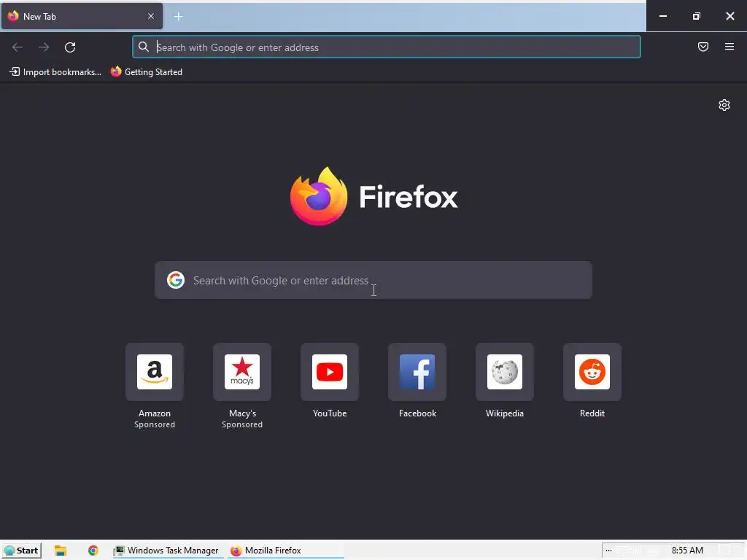Close the New Tab tab
This screenshot has width=747, height=560.
(x=151, y=16)
